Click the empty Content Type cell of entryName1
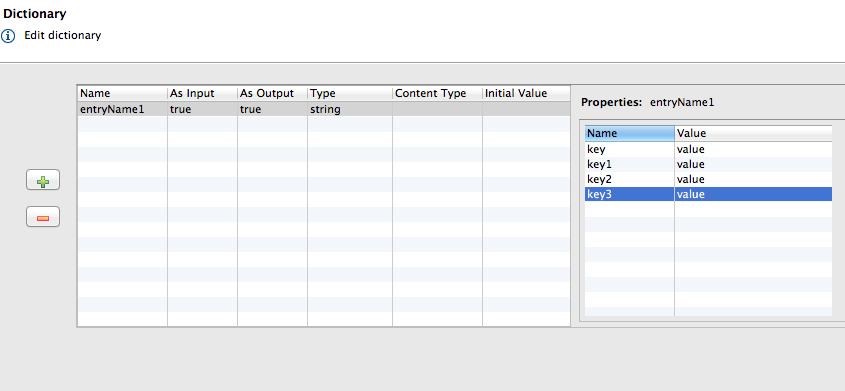This screenshot has height=391, width=845. point(437,109)
